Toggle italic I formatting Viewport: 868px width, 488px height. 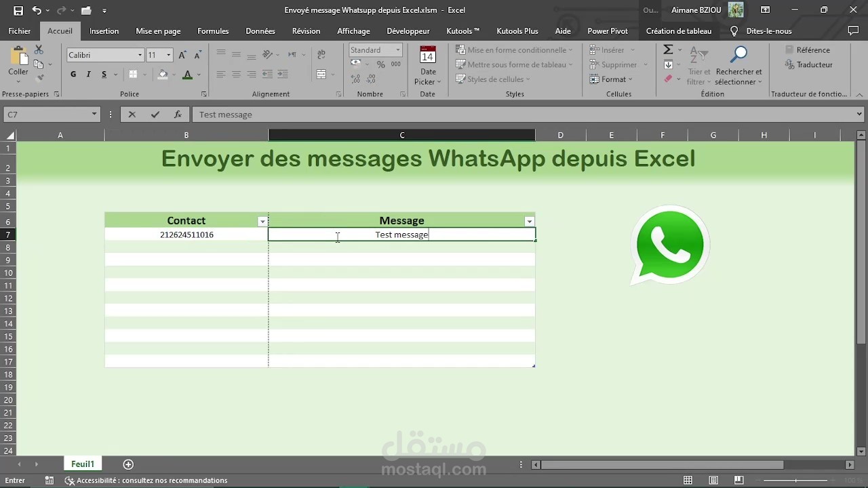(x=88, y=75)
